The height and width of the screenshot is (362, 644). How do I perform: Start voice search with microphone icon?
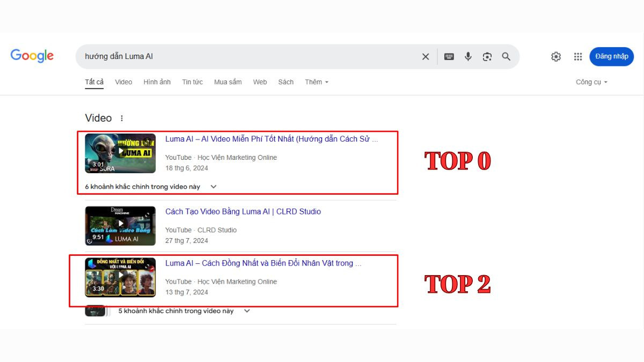[x=468, y=56]
